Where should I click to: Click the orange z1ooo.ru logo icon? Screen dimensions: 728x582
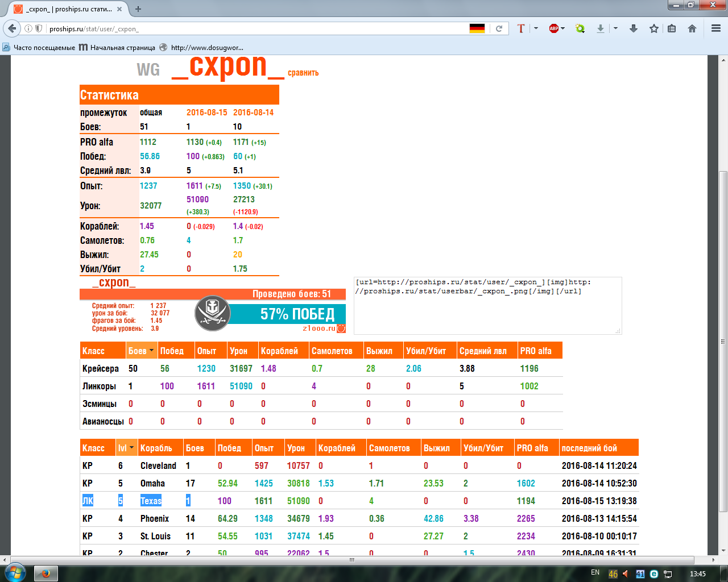tap(341, 328)
